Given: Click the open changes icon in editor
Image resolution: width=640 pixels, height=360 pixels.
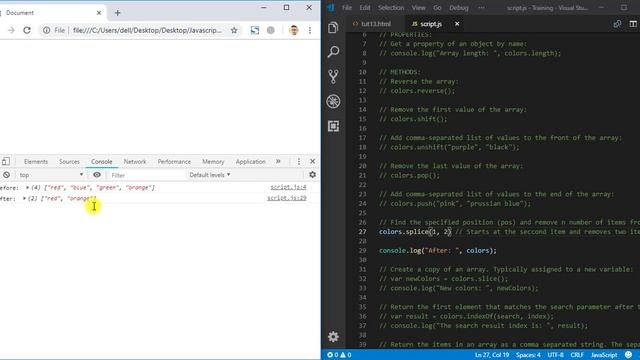Looking at the screenshot, I should pos(617,24).
